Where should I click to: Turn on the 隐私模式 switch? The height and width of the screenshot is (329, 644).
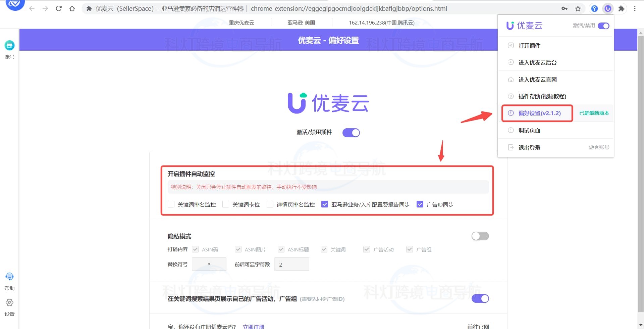click(x=480, y=236)
